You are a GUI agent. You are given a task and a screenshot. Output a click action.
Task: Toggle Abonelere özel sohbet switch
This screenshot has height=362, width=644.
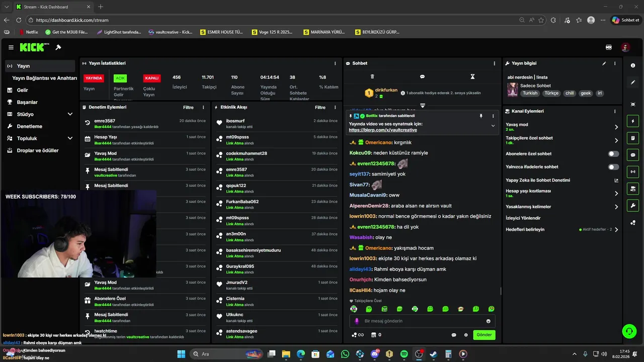point(613,154)
